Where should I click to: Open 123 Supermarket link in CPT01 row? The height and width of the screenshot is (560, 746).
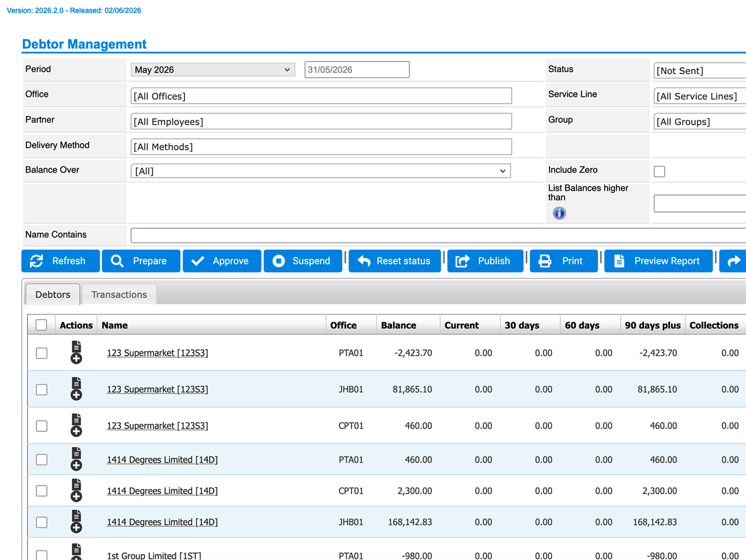coord(157,426)
